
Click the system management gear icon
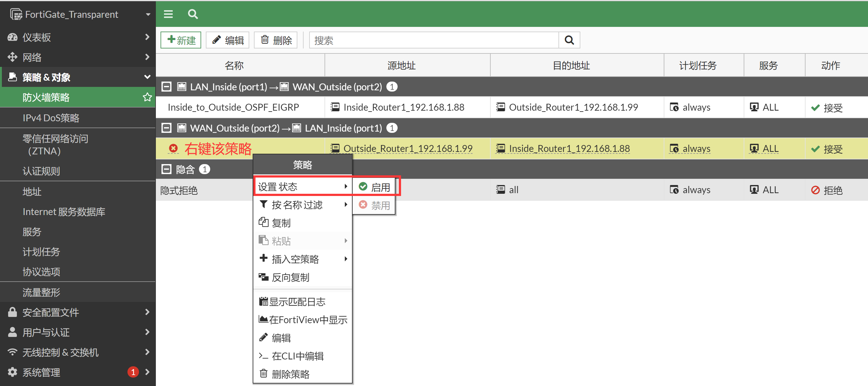(12, 372)
